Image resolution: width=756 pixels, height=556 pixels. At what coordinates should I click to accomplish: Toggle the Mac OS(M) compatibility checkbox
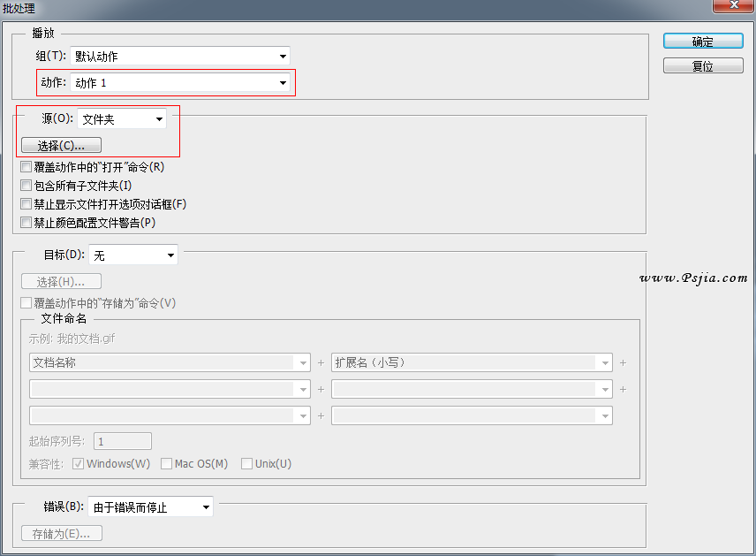(167, 464)
